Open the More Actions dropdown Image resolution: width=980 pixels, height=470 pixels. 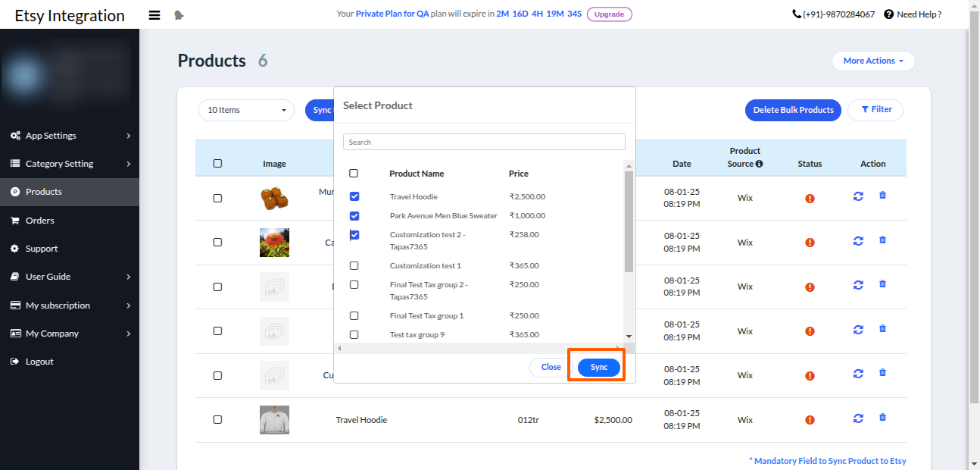coord(873,61)
